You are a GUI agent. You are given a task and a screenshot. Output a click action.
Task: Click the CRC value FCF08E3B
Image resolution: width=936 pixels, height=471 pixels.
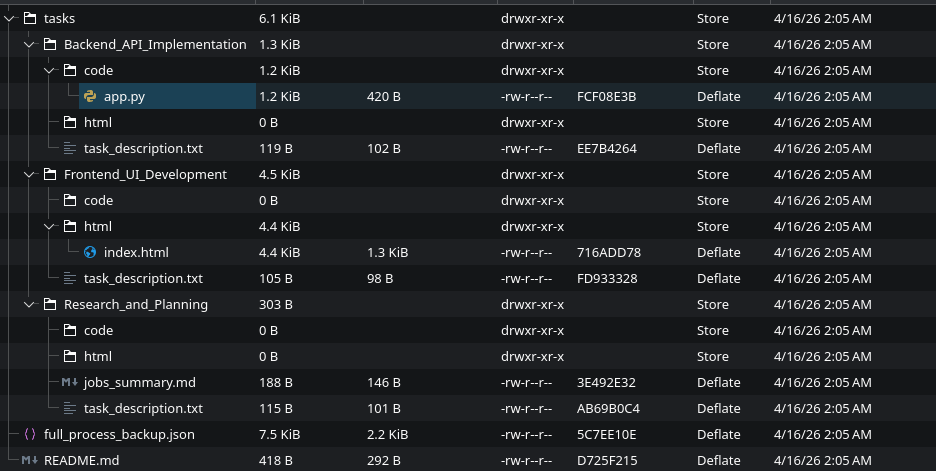606,97
